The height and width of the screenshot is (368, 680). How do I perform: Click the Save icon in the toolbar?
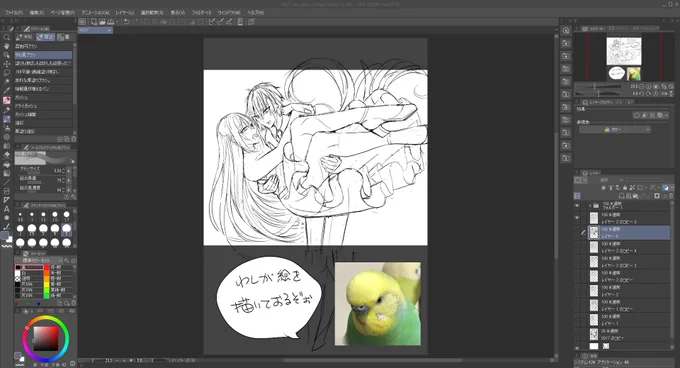[111, 22]
